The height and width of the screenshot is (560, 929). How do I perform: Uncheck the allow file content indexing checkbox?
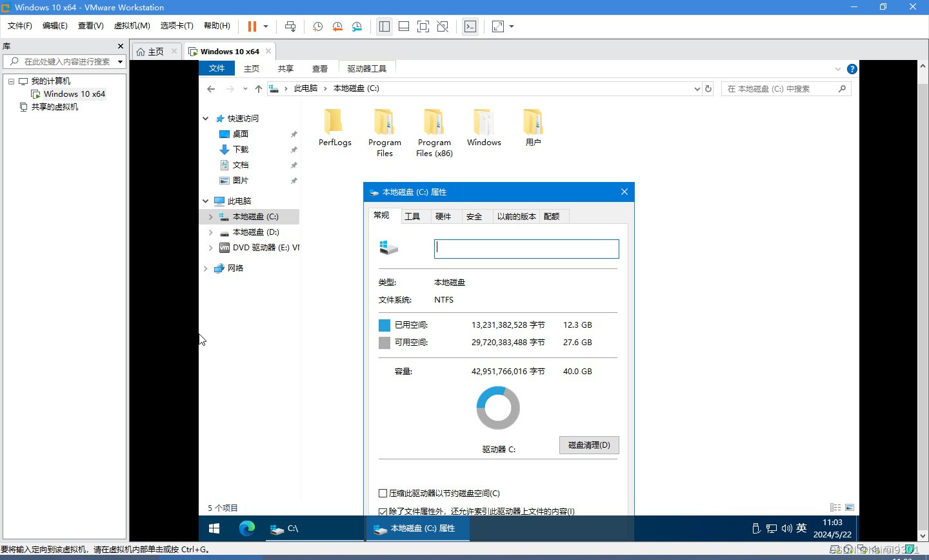tap(383, 511)
